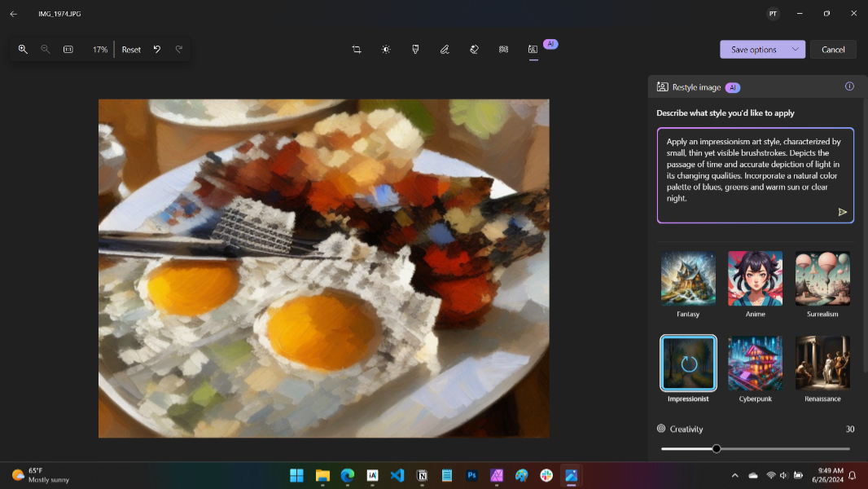Apply the Surrealism style thumbnail

822,278
